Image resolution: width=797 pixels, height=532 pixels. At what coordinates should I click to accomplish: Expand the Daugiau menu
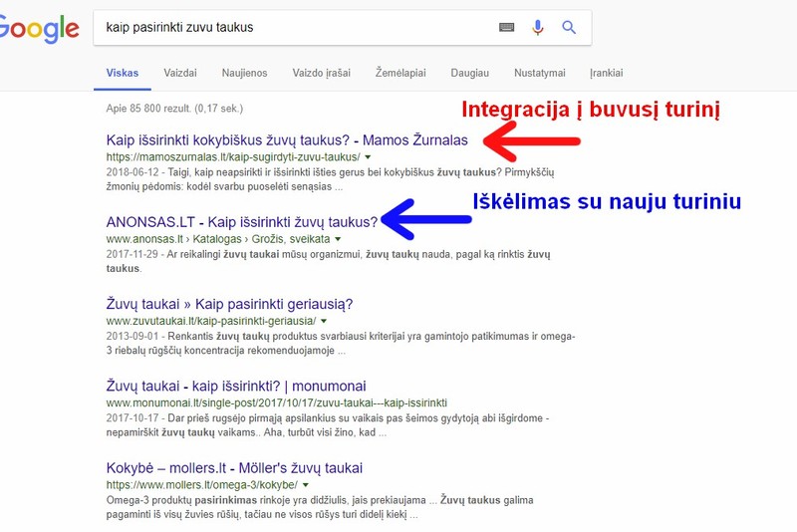[469, 73]
